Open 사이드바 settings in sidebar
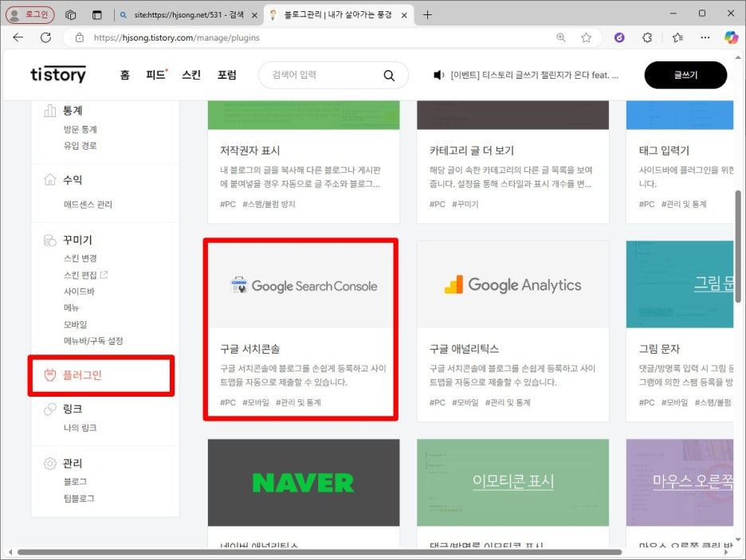746x560 pixels. coord(79,292)
